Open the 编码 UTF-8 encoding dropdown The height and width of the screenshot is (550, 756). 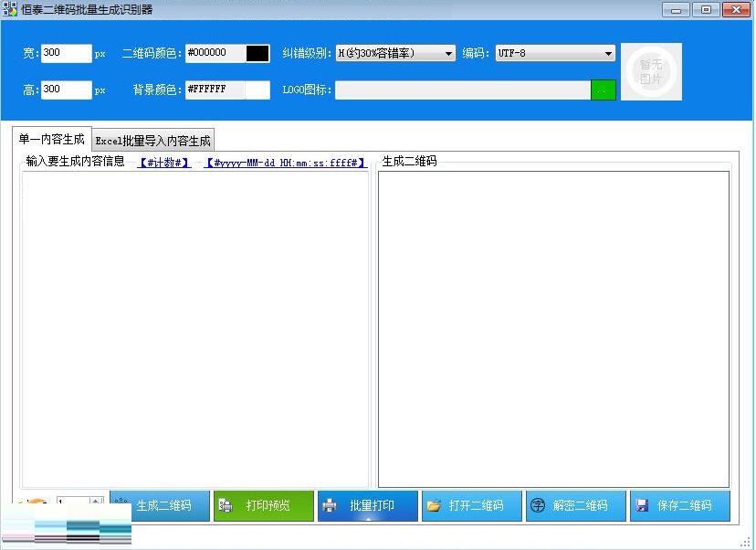[609, 54]
